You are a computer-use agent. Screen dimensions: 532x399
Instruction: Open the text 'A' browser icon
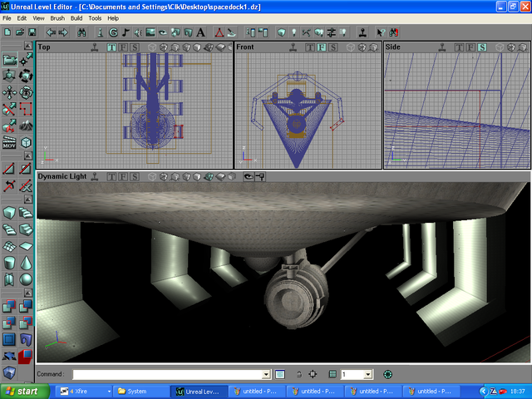click(x=201, y=32)
